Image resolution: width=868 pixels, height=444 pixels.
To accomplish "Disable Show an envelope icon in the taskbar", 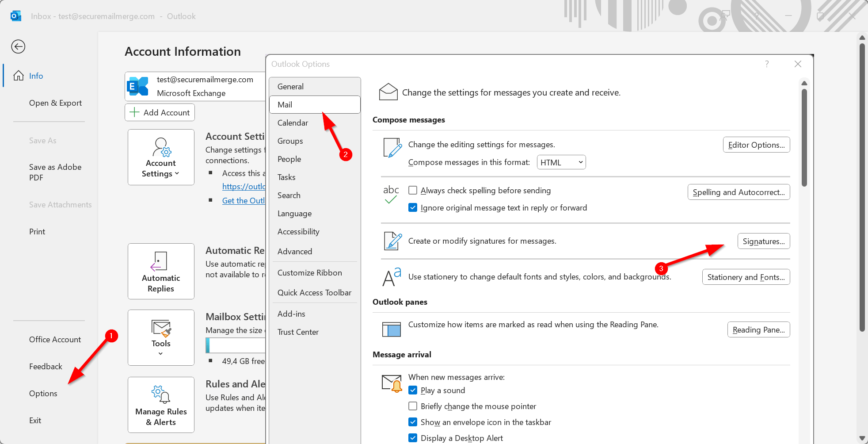I will click(x=413, y=422).
